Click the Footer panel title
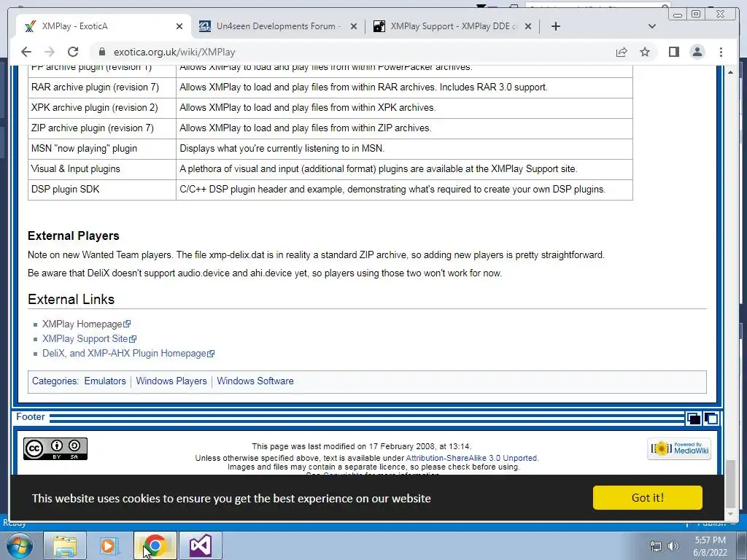 click(x=31, y=417)
